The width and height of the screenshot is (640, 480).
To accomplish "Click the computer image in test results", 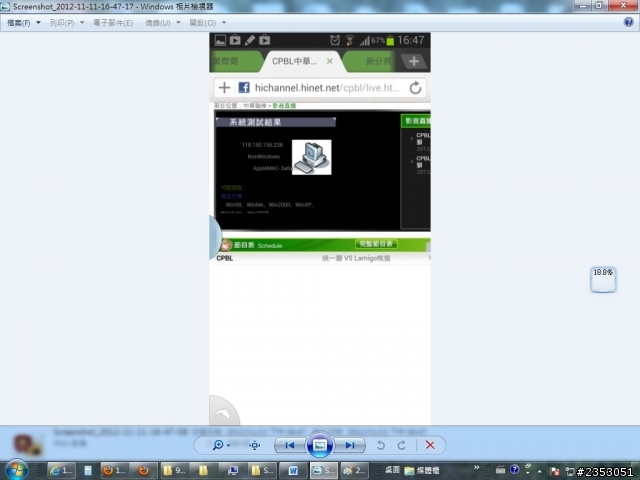I will tap(312, 157).
